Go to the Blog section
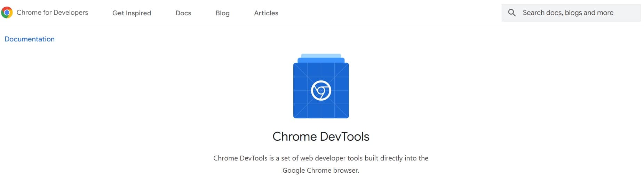Image resolution: width=644 pixels, height=188 pixels. [222, 13]
